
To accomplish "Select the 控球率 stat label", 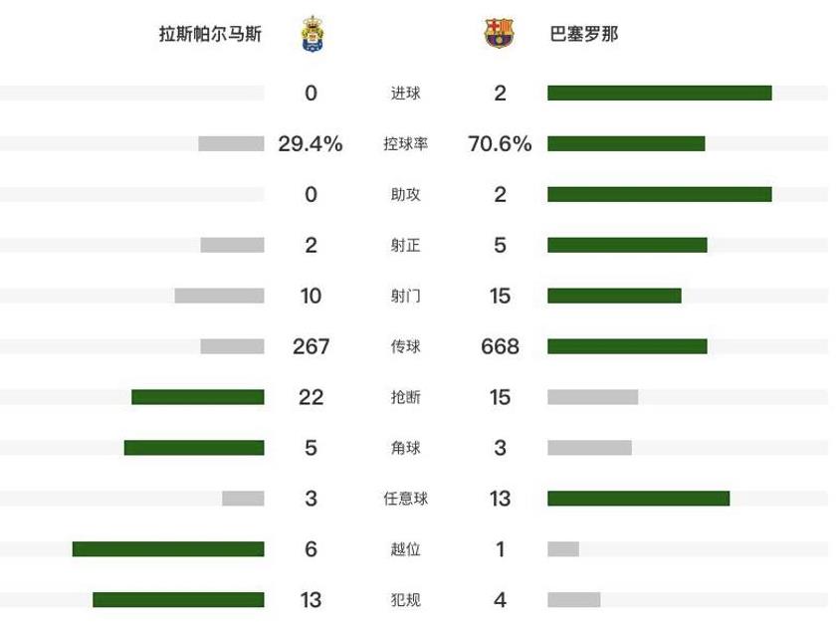I will tap(406, 144).
